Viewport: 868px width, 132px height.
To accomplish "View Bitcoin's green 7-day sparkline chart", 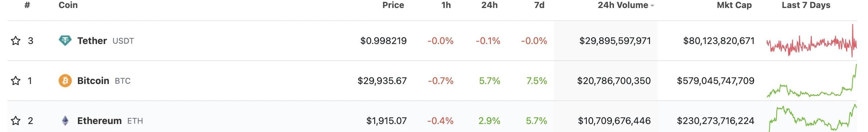I will click(x=811, y=81).
